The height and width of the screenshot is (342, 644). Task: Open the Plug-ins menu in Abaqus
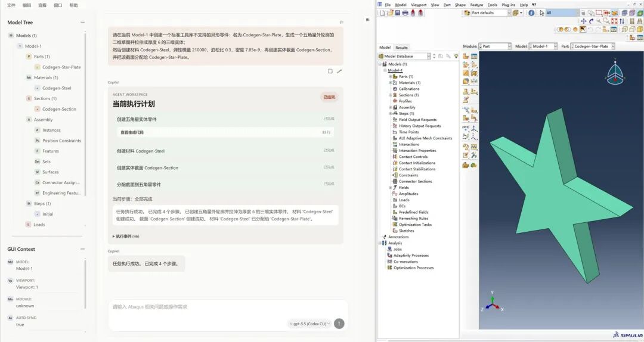[x=509, y=5]
